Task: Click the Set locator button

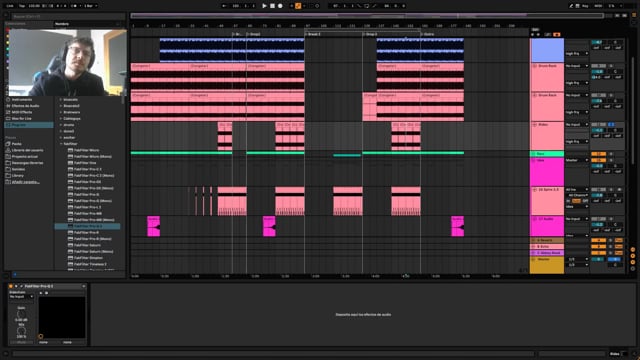Action: click(x=536, y=30)
